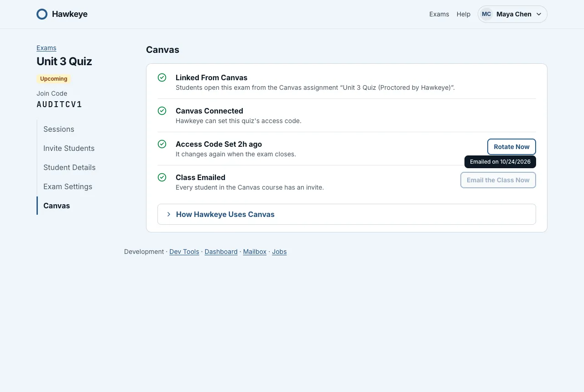Go to the Dashboard footer link
Screen dimensions: 584x392
[221, 252]
